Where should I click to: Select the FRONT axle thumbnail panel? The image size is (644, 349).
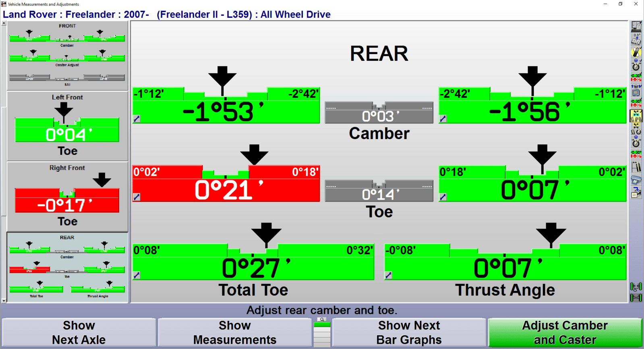(x=67, y=56)
